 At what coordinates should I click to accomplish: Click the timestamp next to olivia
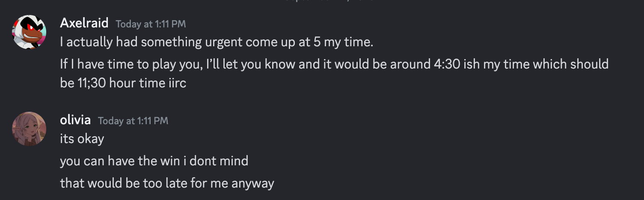pyautogui.click(x=133, y=121)
